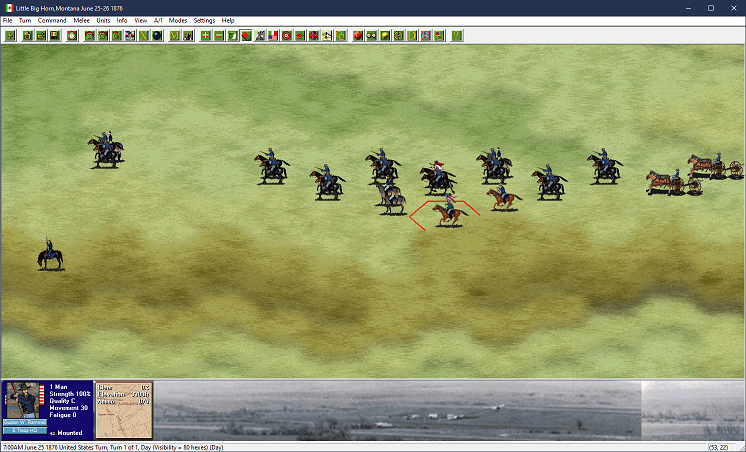Click the US flag toolbar icon
The height and width of the screenshot is (452, 746).
(273, 36)
